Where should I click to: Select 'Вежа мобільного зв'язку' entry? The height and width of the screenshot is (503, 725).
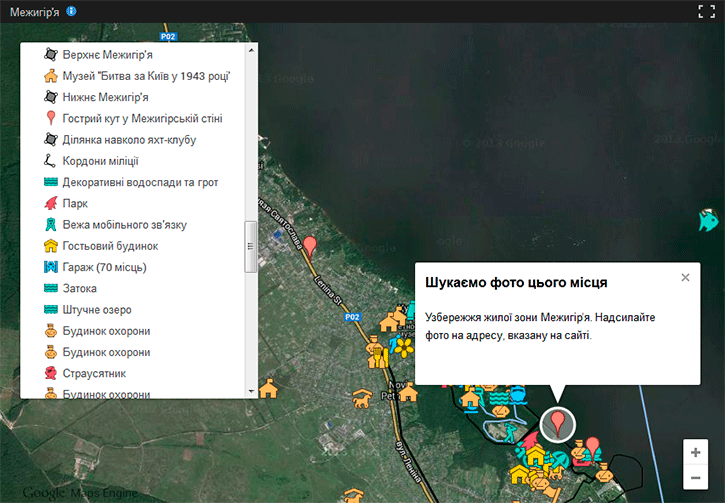(x=124, y=225)
